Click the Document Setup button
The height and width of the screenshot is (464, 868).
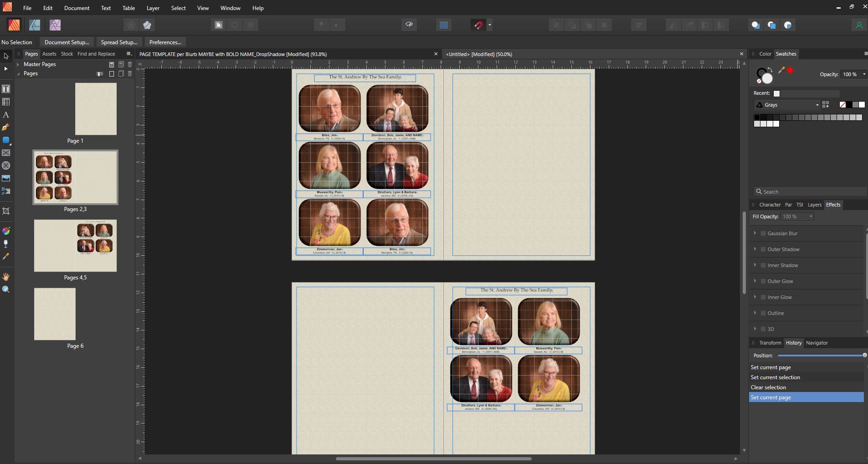[x=67, y=42]
